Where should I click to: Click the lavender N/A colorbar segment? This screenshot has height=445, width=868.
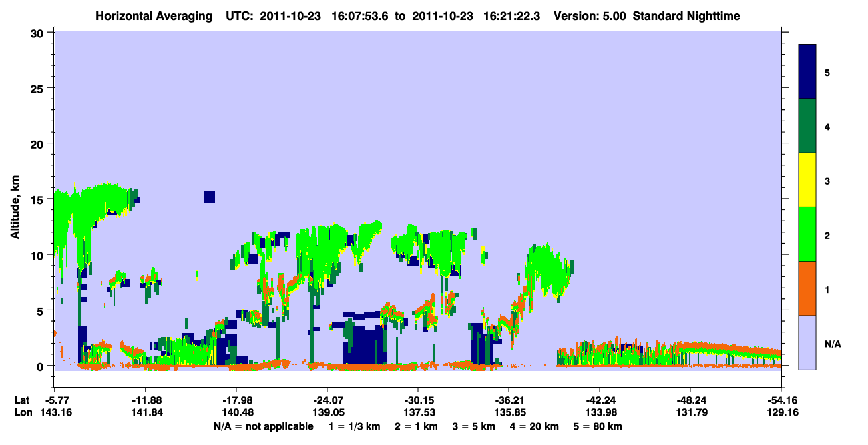(x=807, y=342)
